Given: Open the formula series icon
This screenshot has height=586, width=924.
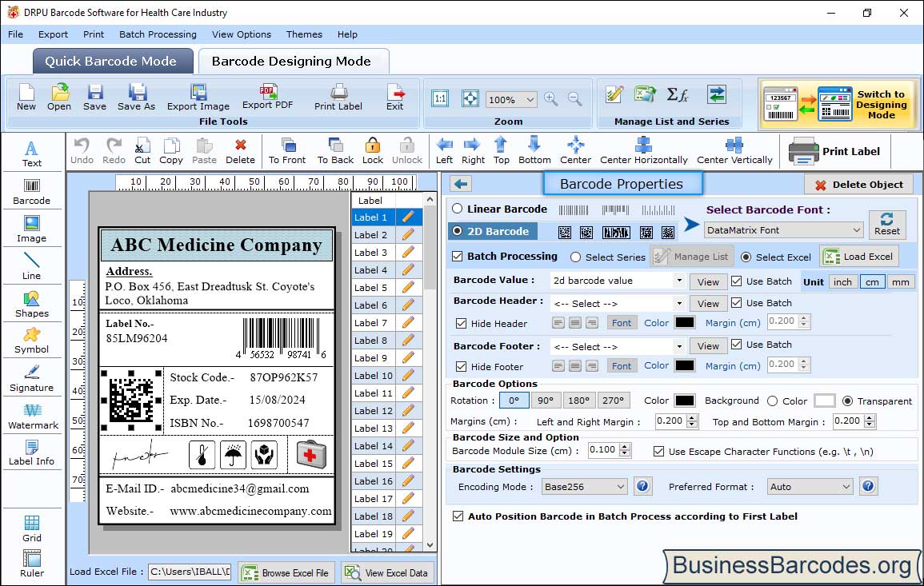Looking at the screenshot, I should [677, 95].
